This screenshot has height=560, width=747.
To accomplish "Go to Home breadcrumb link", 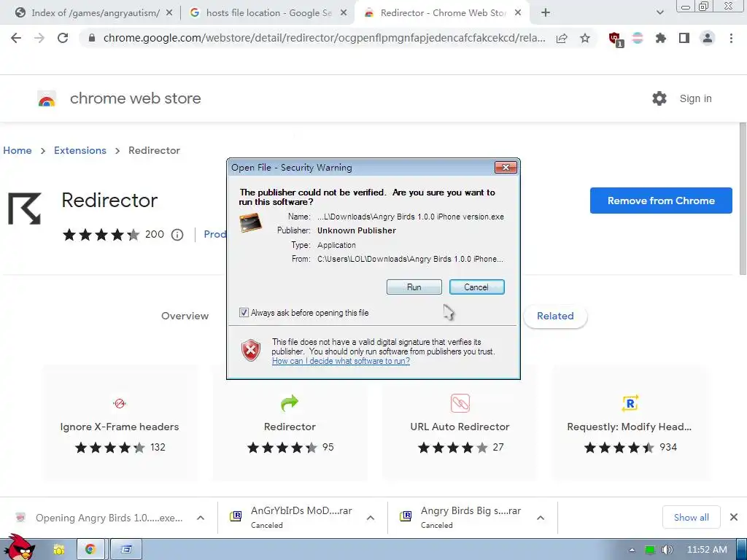I will [18, 150].
